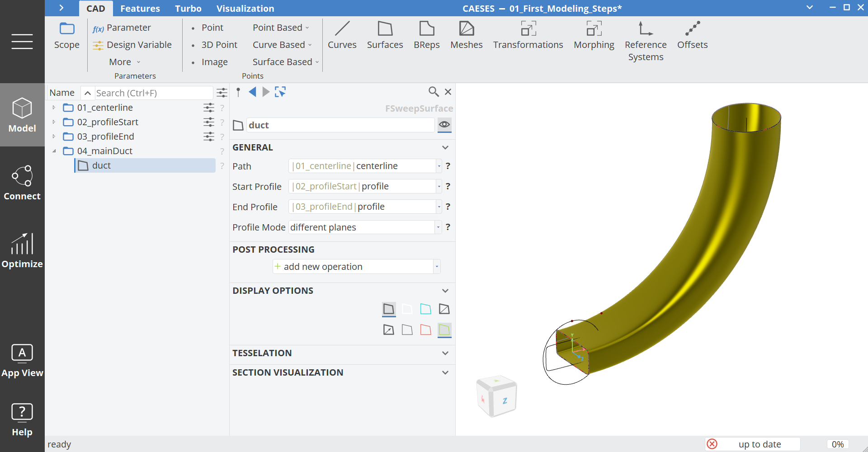The height and width of the screenshot is (452, 868).
Task: Open the Features menu
Action: [x=140, y=8]
